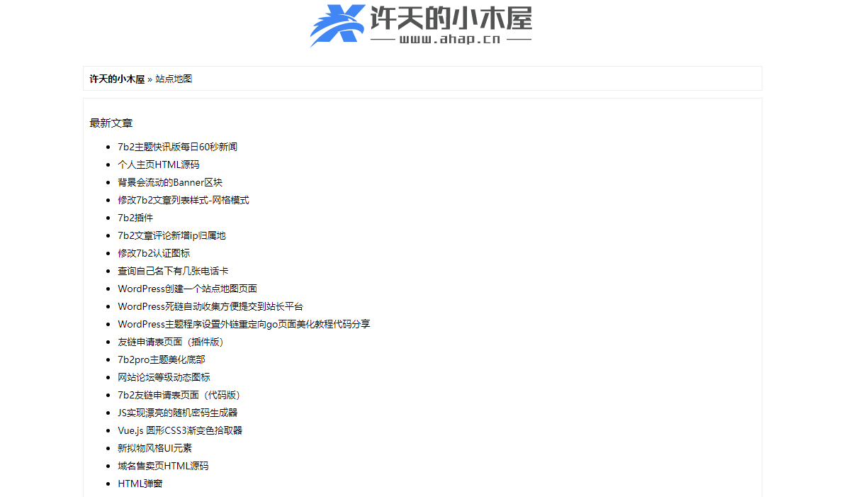
Task: Open the HTML弹窗 article link
Action: pyautogui.click(x=140, y=484)
